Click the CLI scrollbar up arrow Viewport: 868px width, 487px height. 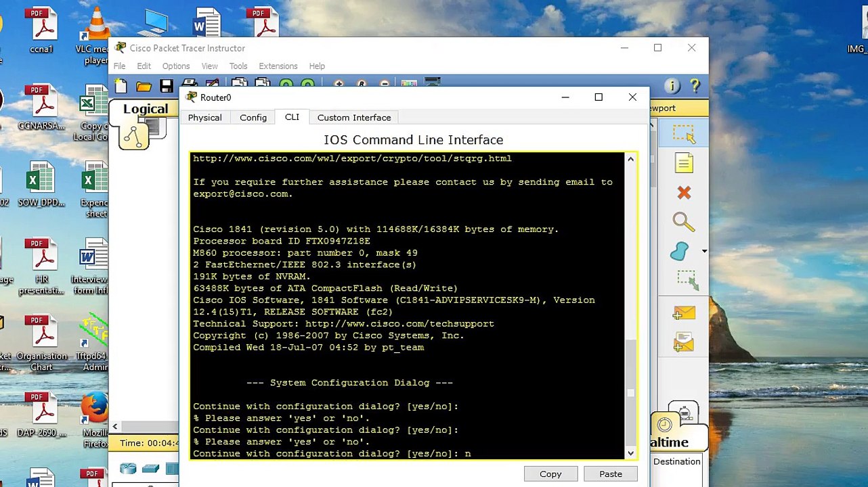[x=631, y=159]
